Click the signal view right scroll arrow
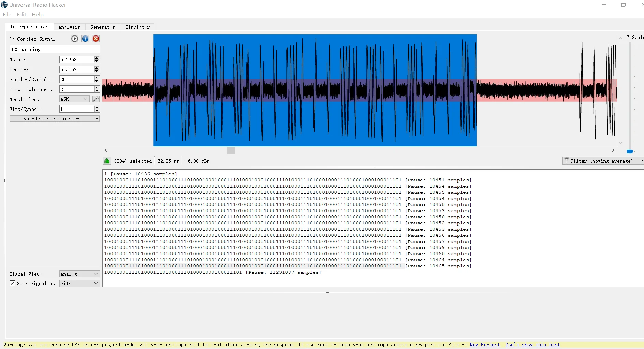The height and width of the screenshot is (349, 644). [x=613, y=150]
